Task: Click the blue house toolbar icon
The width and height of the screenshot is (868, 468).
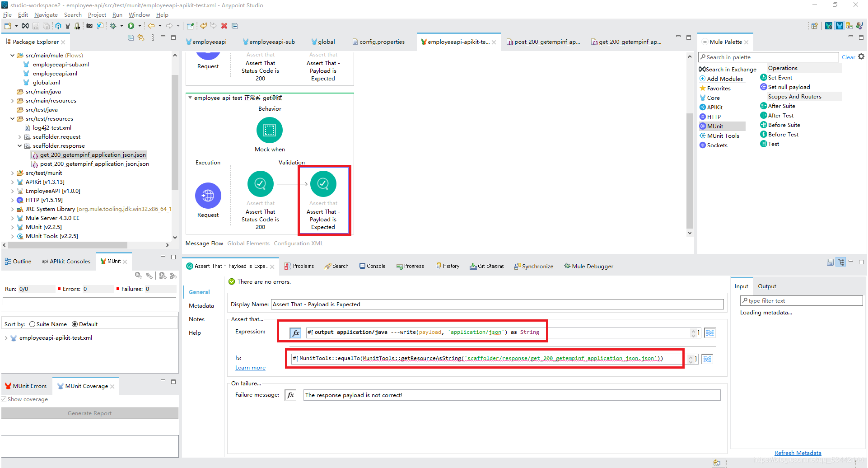Action: tap(58, 26)
